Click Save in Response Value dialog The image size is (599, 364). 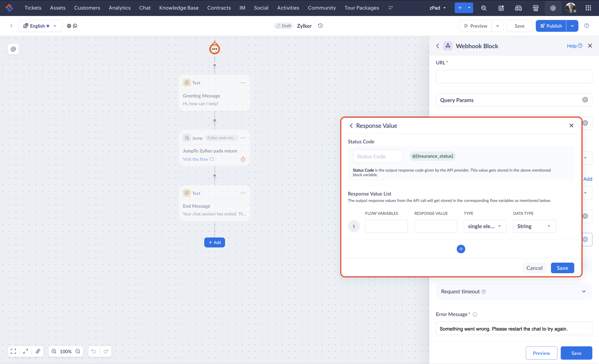pyautogui.click(x=562, y=268)
